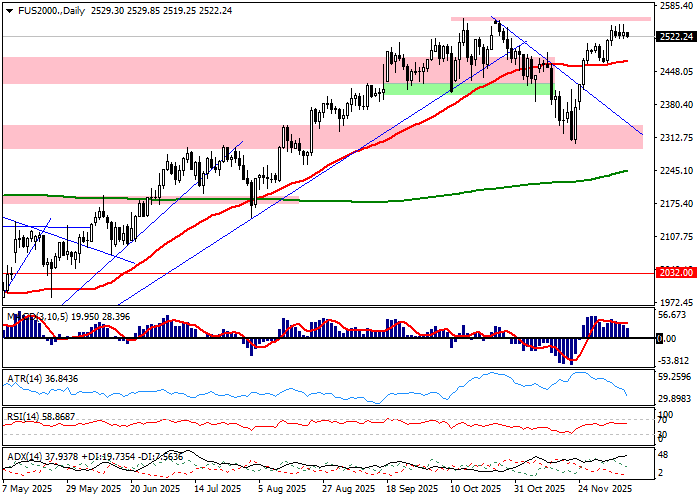Click the thin pink resistance band at top
The height and width of the screenshot is (500, 700).
[x=550, y=19]
